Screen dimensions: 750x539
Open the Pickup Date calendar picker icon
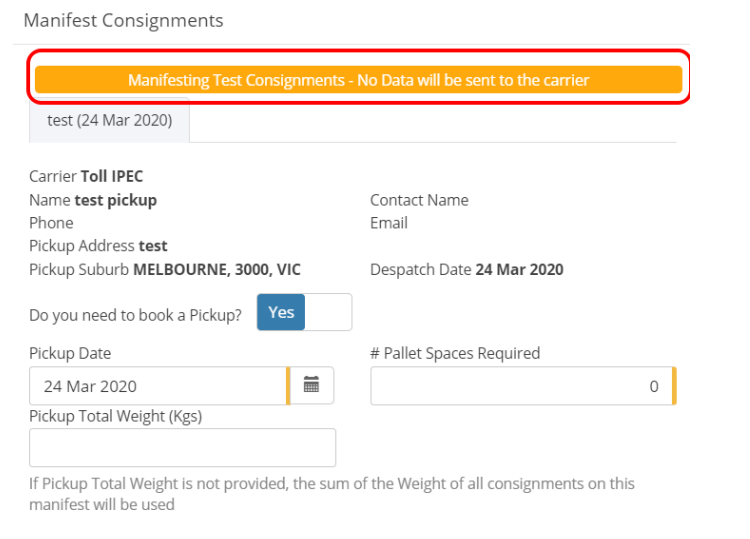311,385
